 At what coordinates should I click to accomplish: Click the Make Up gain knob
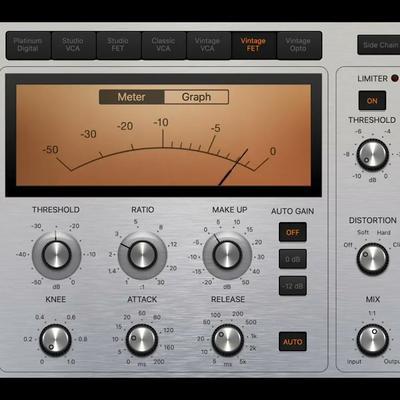[x=227, y=255]
